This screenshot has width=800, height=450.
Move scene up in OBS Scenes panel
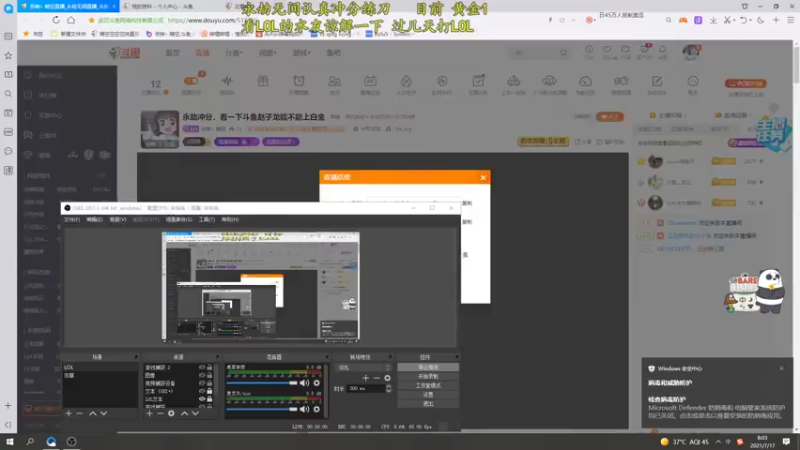click(93, 413)
